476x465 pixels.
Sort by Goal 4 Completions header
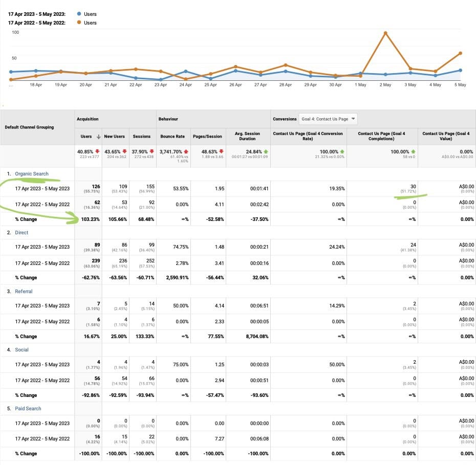(381, 136)
